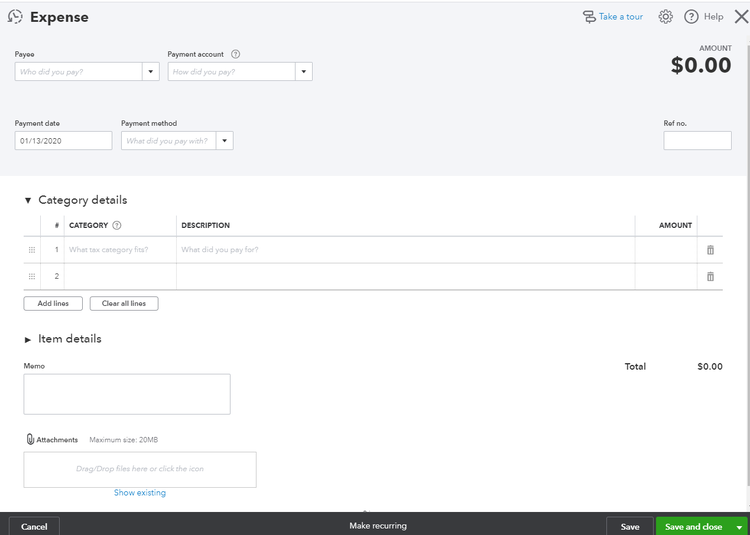Open the Payment method dropdown arrow
Screen dimensions: 750x535
point(224,141)
